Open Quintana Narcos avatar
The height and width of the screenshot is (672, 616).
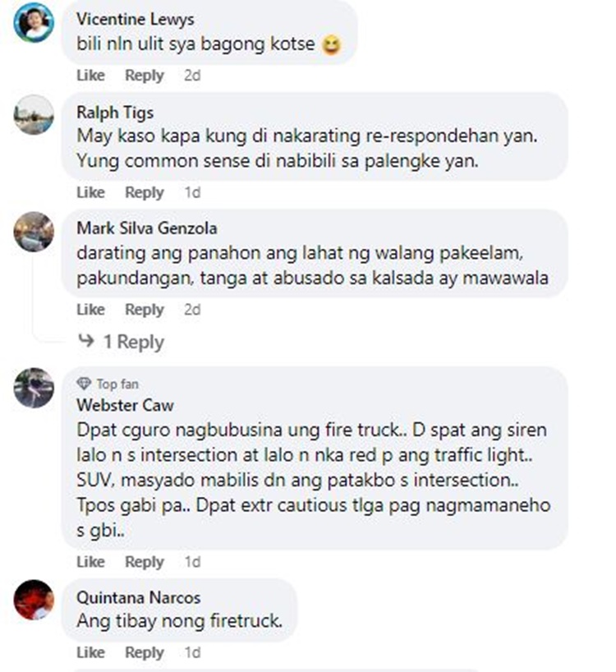[x=34, y=600]
